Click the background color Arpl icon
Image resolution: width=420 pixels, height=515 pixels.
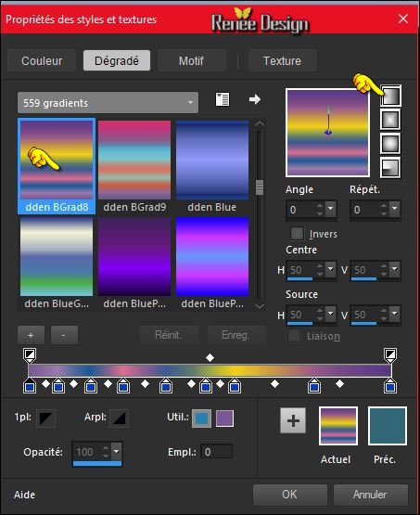pyautogui.click(x=119, y=418)
